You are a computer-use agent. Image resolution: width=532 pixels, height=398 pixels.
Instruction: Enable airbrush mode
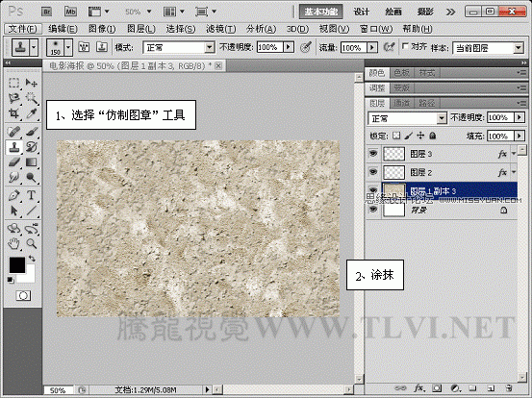coord(390,47)
